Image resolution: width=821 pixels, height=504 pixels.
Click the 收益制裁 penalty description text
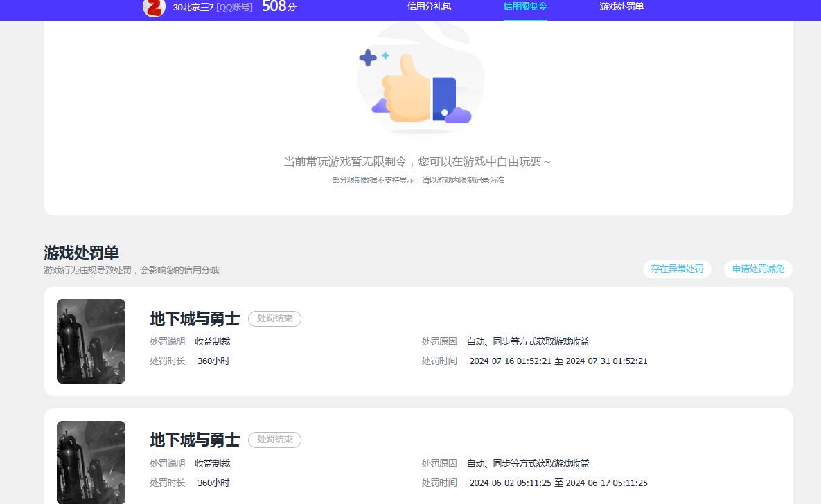212,341
